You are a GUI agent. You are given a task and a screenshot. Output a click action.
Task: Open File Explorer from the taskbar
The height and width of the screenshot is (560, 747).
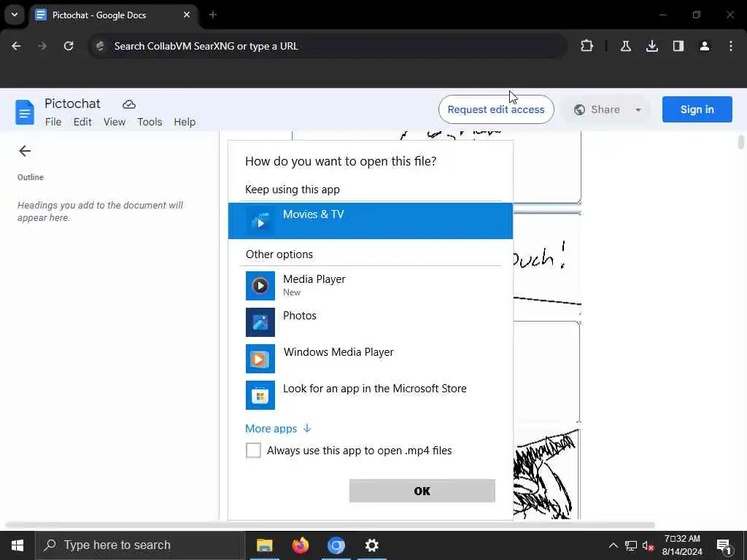coord(264,545)
